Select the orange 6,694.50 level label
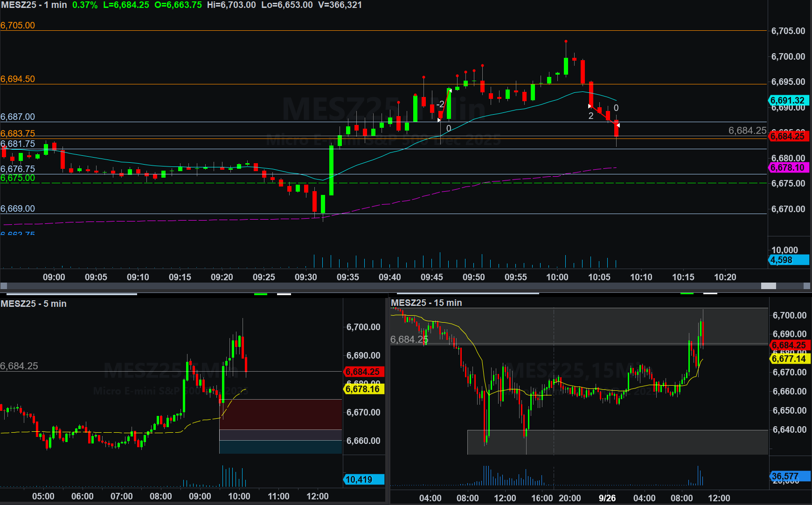The width and height of the screenshot is (812, 505). click(x=18, y=79)
